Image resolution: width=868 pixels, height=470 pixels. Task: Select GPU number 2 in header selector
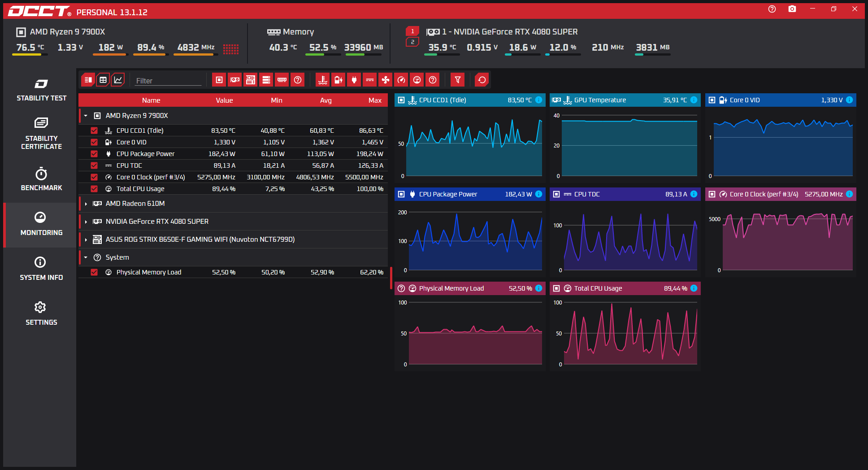click(x=412, y=42)
